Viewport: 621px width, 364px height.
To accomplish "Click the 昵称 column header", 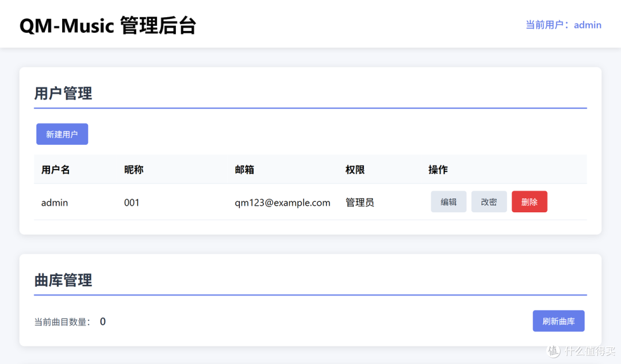I will pos(133,170).
